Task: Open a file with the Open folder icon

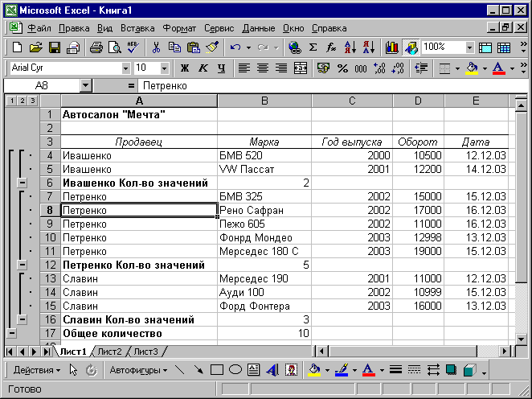Action: [35, 47]
